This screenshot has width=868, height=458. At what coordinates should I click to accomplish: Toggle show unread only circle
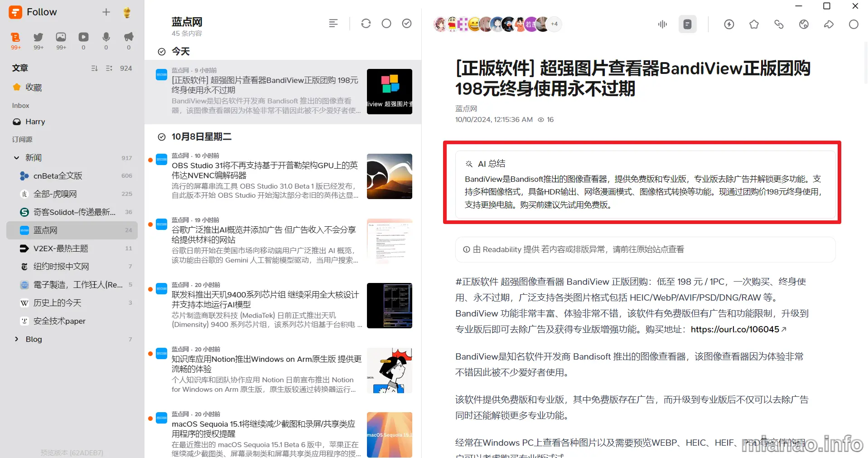point(386,24)
